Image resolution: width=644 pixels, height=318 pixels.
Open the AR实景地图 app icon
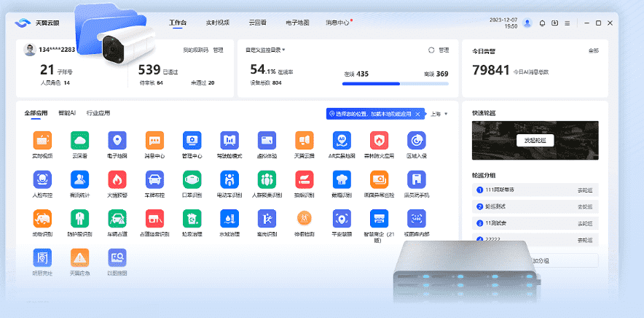coord(342,140)
